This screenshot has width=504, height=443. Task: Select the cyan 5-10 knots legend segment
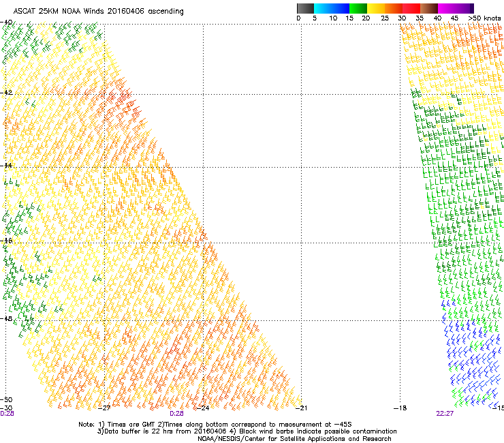pyautogui.click(x=323, y=8)
